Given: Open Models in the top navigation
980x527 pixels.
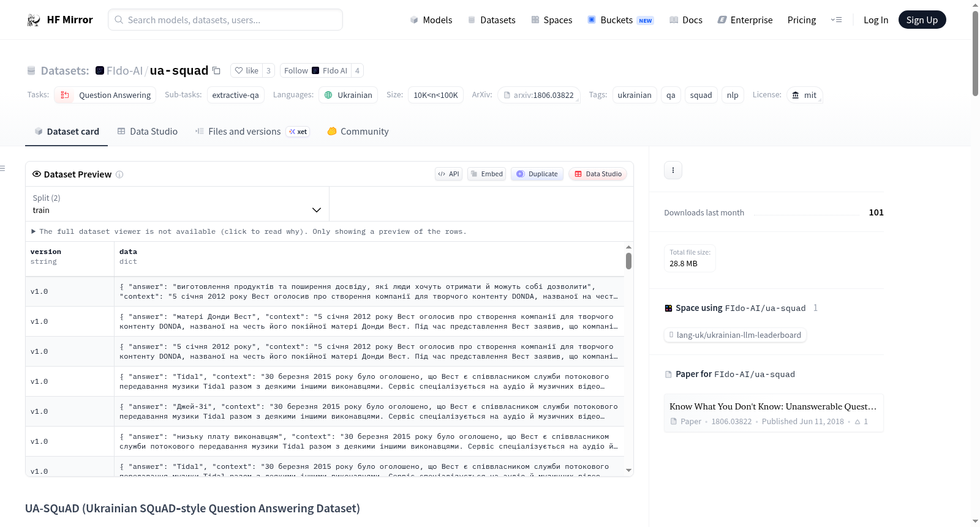Looking at the screenshot, I should click(x=431, y=20).
